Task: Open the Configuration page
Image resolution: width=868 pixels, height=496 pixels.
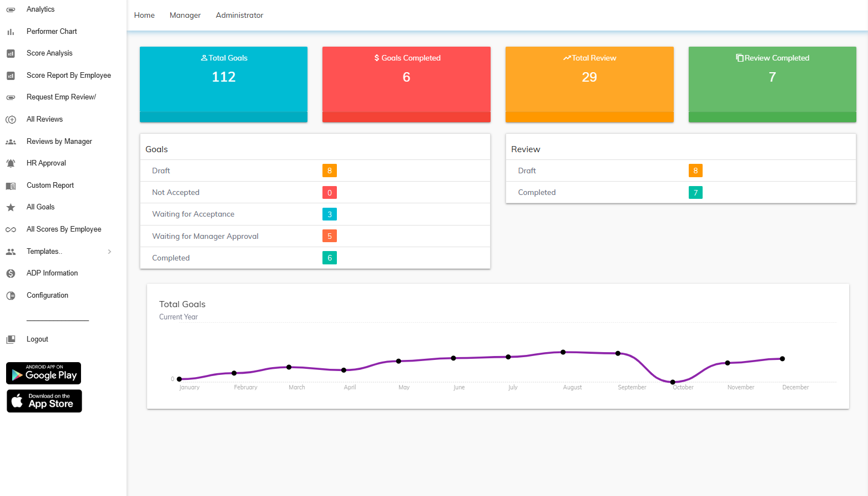Action: coord(47,295)
